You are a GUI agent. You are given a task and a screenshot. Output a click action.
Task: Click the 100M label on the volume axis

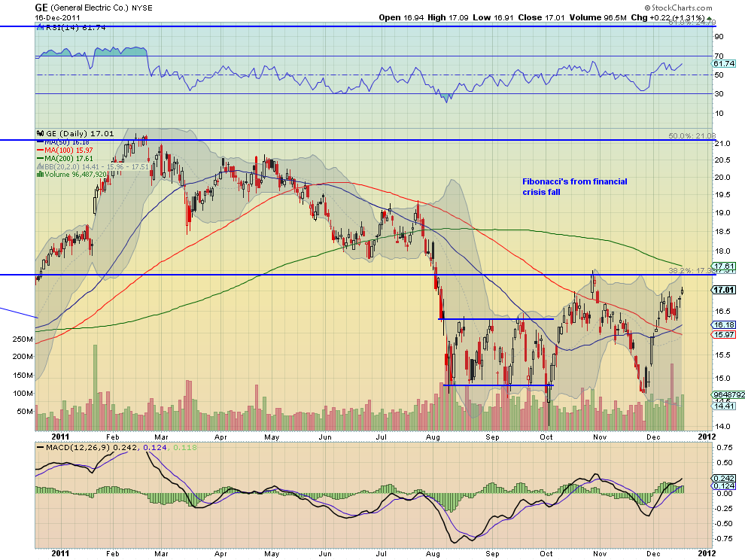(23, 394)
